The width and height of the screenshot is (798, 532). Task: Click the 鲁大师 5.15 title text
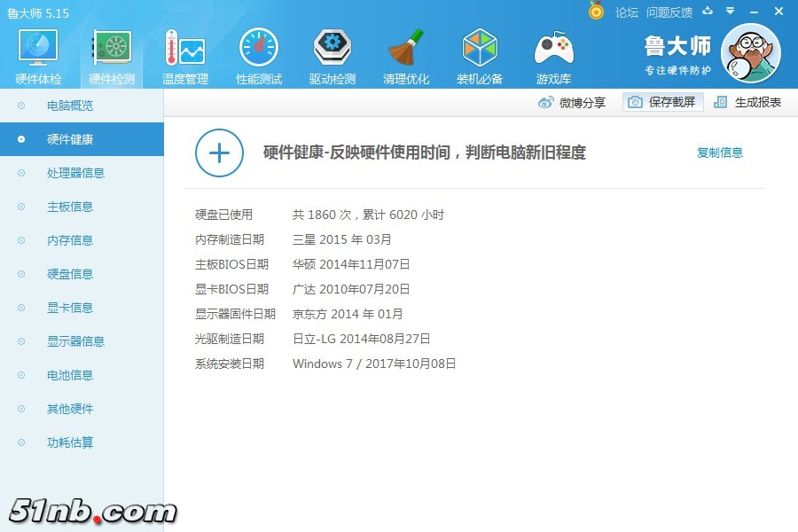pos(38,12)
